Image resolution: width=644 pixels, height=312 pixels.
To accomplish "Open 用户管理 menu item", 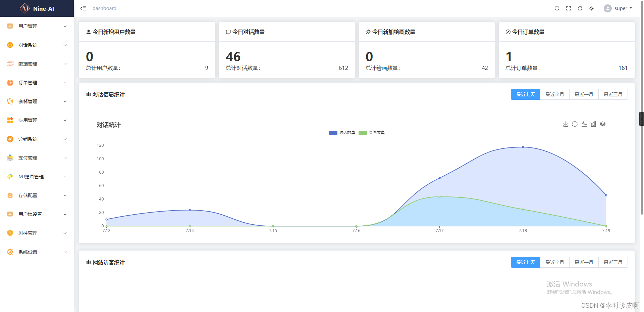I will tap(37, 26).
